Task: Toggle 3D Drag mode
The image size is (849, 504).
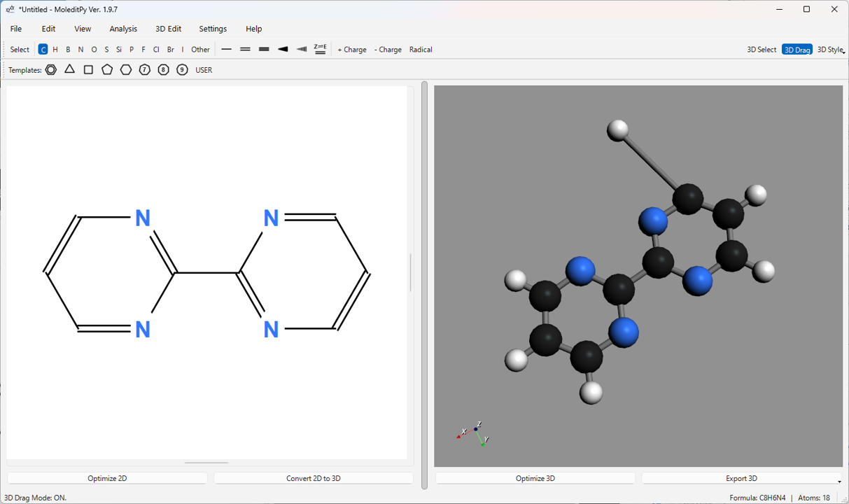Action: coord(797,50)
